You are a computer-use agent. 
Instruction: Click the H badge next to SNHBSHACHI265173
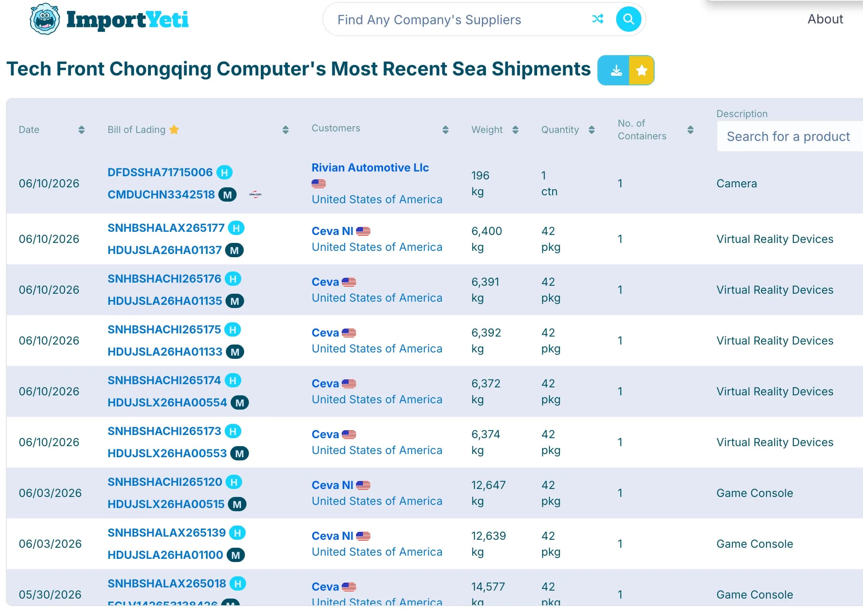coord(233,431)
